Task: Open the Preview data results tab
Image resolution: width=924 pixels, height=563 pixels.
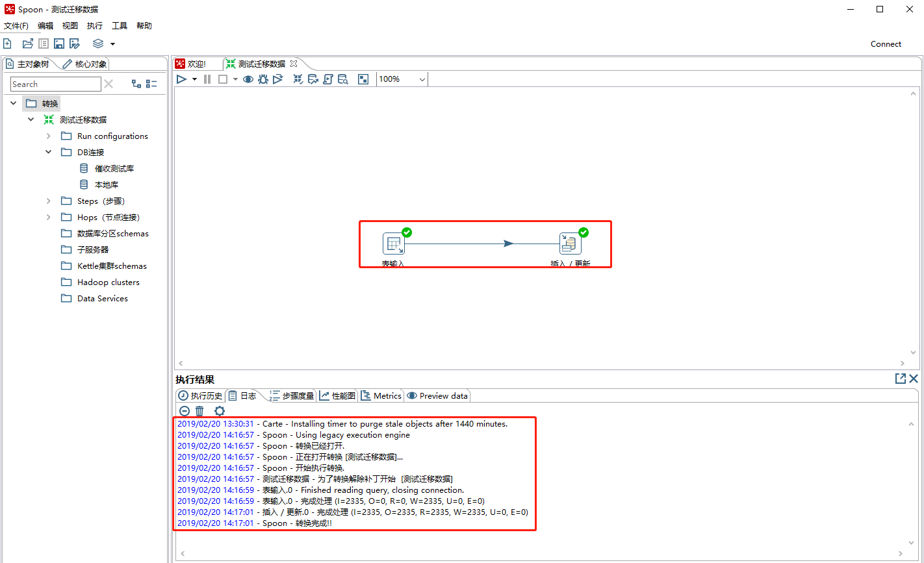Action: 437,395
